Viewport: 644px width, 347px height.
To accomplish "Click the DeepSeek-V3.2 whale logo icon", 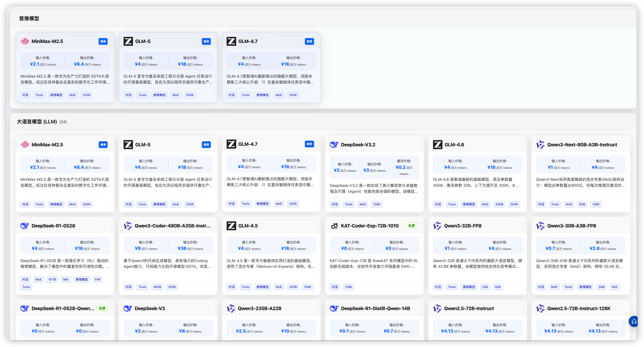I will tap(334, 144).
